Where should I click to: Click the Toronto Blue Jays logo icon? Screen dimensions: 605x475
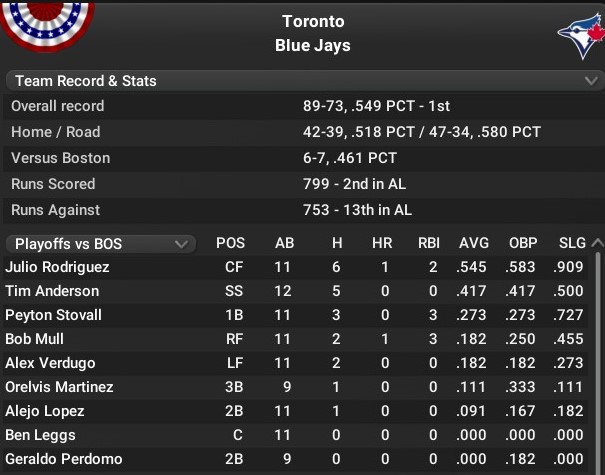pos(582,39)
